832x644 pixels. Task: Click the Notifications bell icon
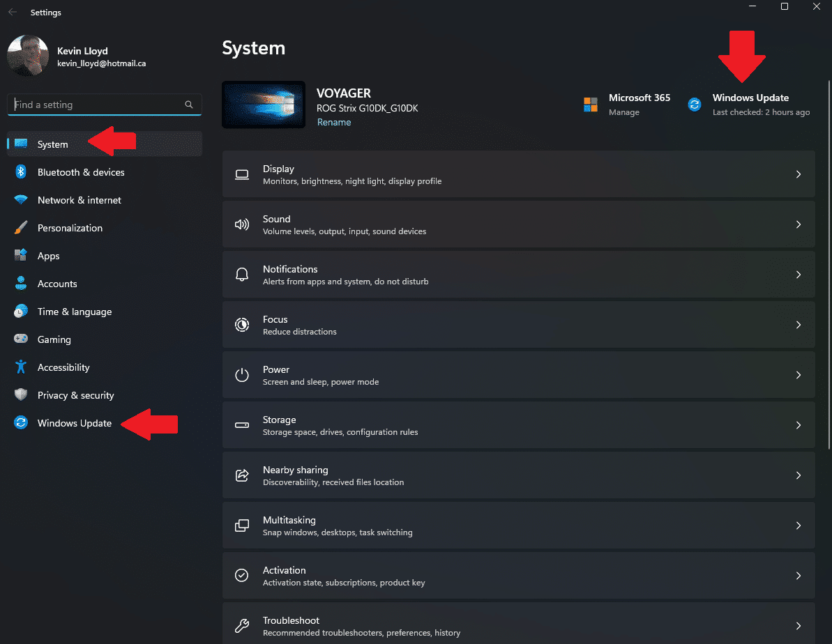[242, 274]
